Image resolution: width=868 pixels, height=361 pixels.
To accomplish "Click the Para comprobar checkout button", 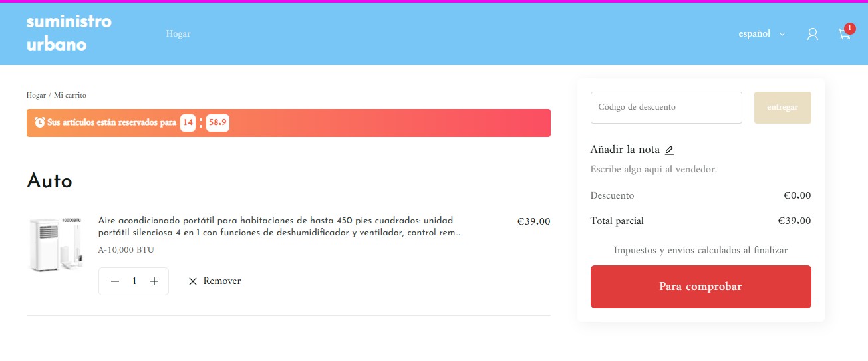I will click(700, 287).
